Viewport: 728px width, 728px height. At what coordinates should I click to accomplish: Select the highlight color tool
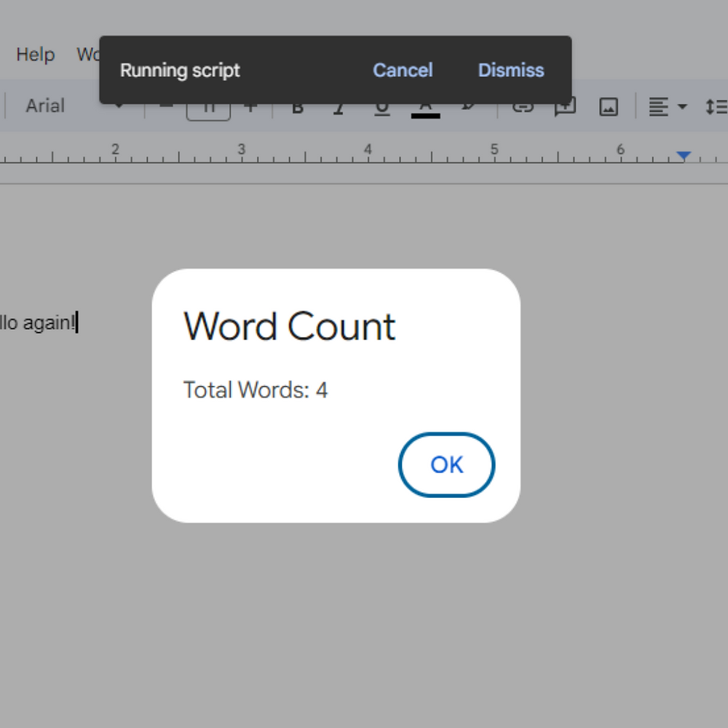pyautogui.click(x=468, y=106)
